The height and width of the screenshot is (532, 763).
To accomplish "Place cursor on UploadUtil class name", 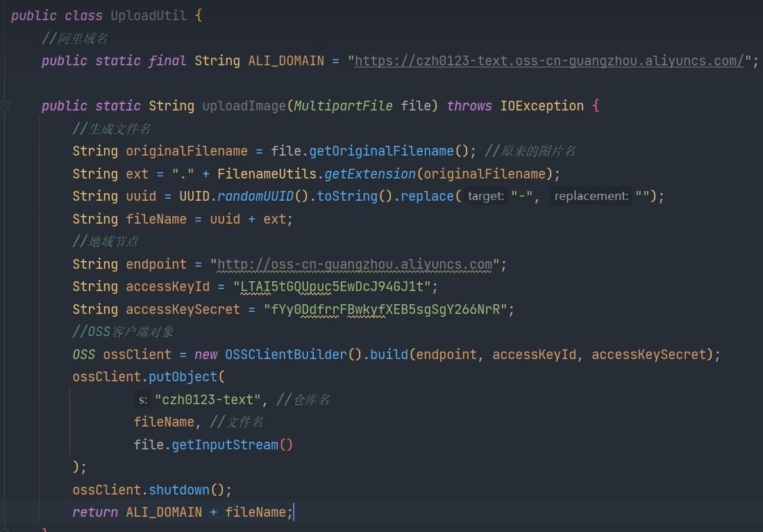I will [149, 15].
